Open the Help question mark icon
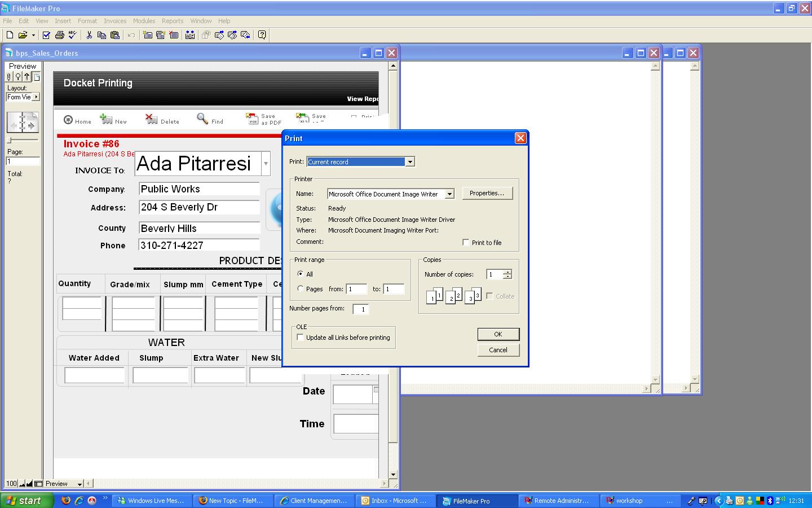 [x=262, y=35]
